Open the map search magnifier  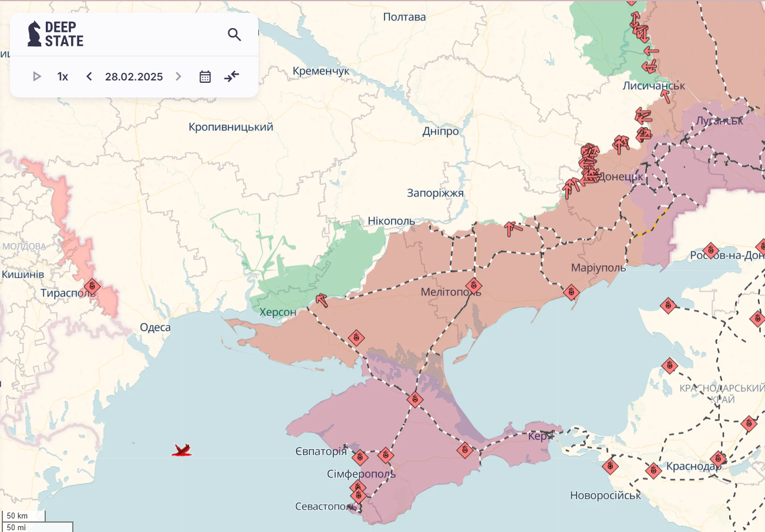234,35
